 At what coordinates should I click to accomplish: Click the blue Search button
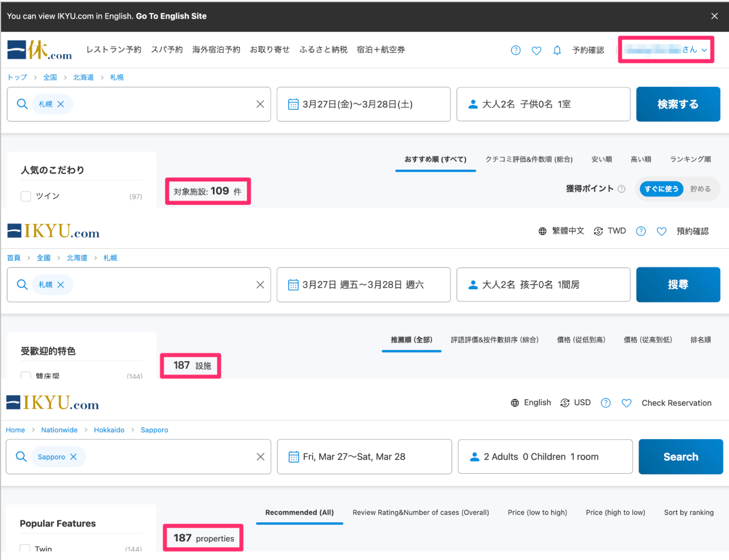pyautogui.click(x=681, y=456)
